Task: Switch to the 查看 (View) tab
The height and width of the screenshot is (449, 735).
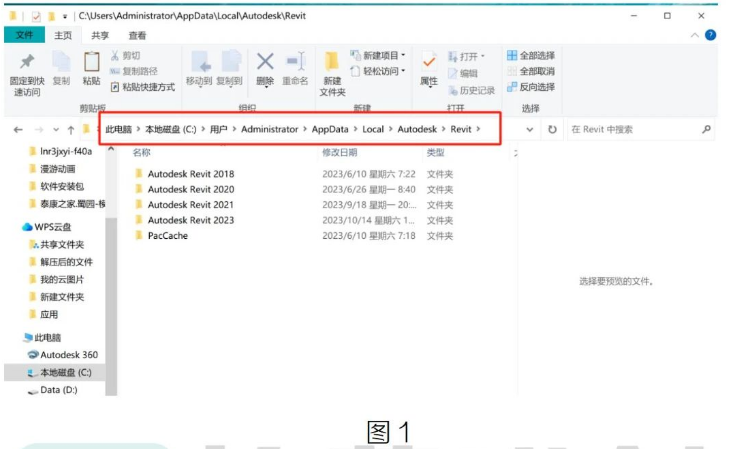Action: point(137,36)
